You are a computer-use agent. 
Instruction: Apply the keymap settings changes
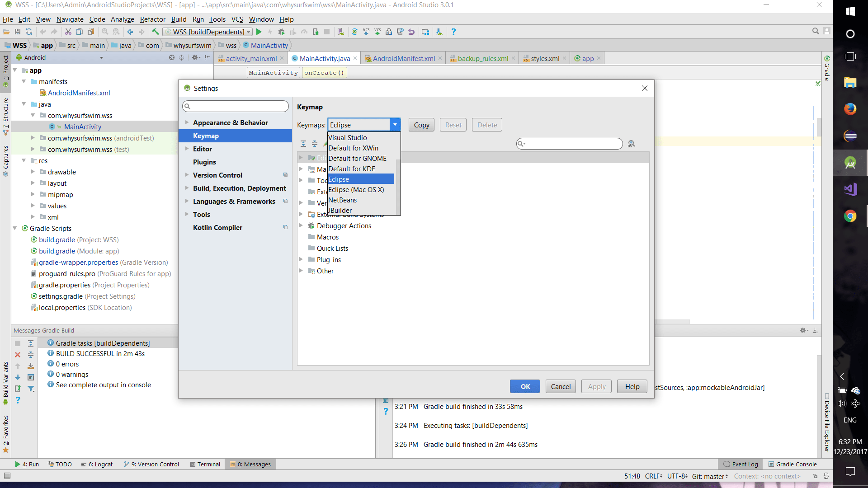point(596,386)
